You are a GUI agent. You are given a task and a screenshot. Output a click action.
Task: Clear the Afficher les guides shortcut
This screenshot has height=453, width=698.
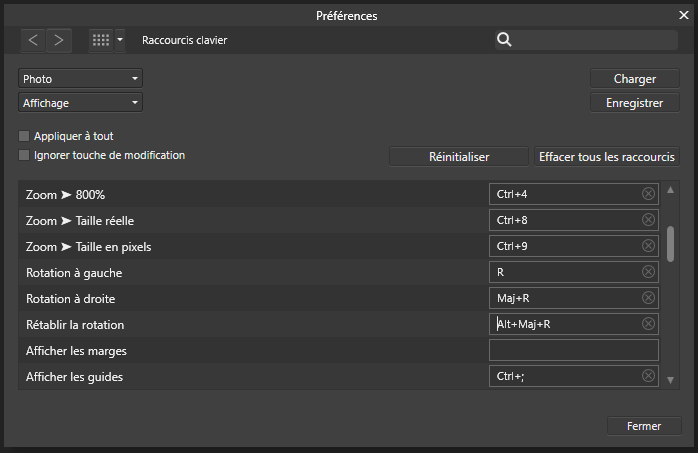click(648, 376)
